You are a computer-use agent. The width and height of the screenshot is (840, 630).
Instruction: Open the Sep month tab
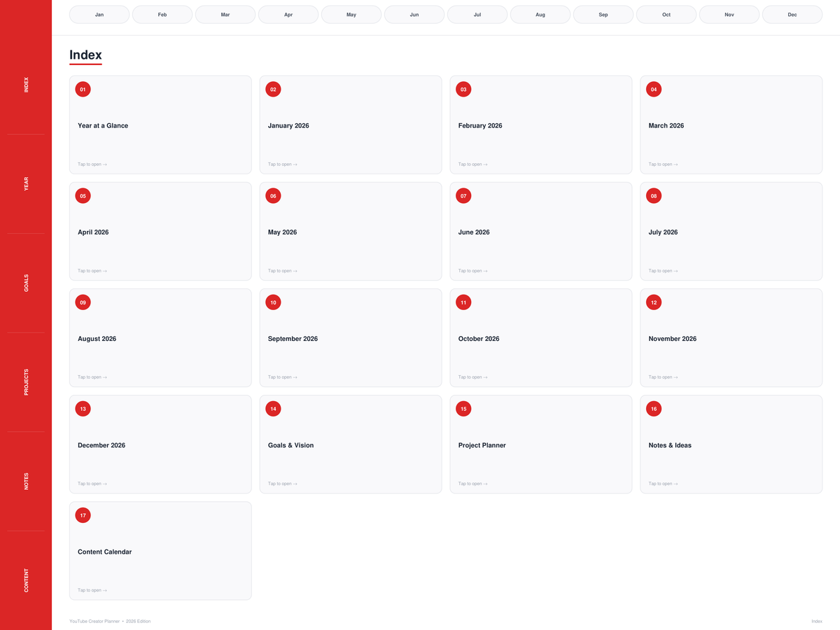pos(603,15)
